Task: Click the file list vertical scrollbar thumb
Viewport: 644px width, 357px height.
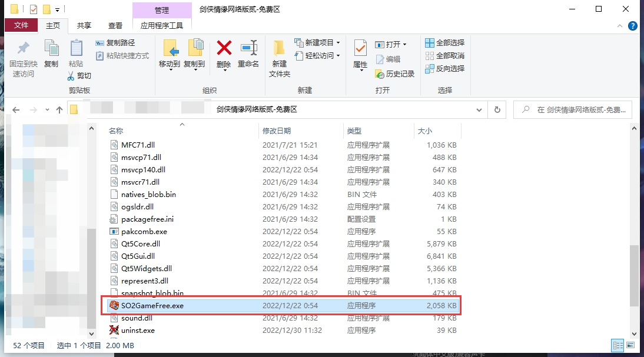Action: [x=634, y=275]
